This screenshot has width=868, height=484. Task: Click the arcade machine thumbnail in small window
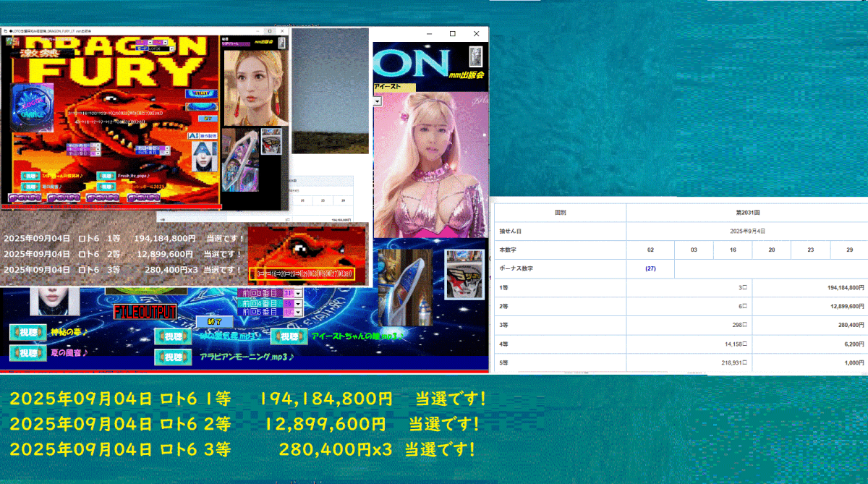coord(240,160)
